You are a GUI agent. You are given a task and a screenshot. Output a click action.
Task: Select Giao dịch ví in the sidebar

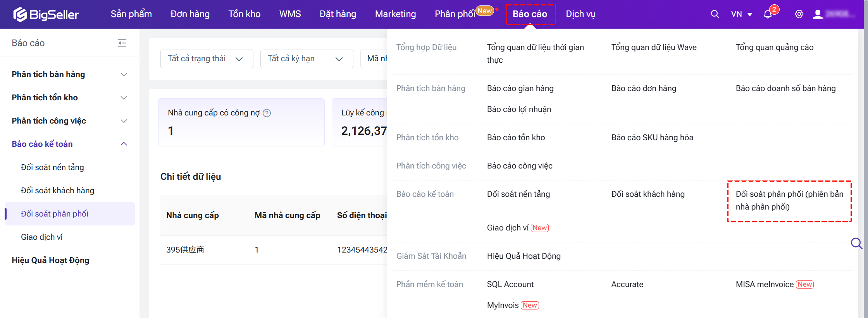[42, 237]
